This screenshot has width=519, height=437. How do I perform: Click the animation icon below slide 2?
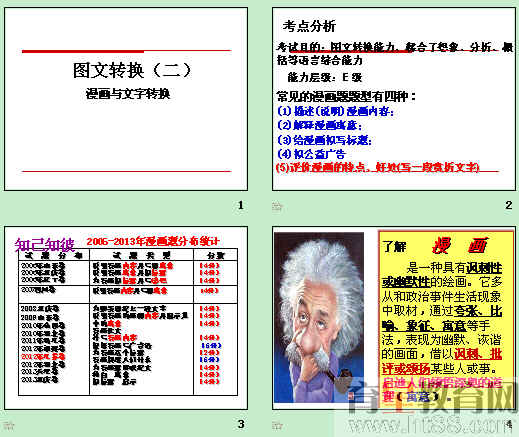pos(277,206)
